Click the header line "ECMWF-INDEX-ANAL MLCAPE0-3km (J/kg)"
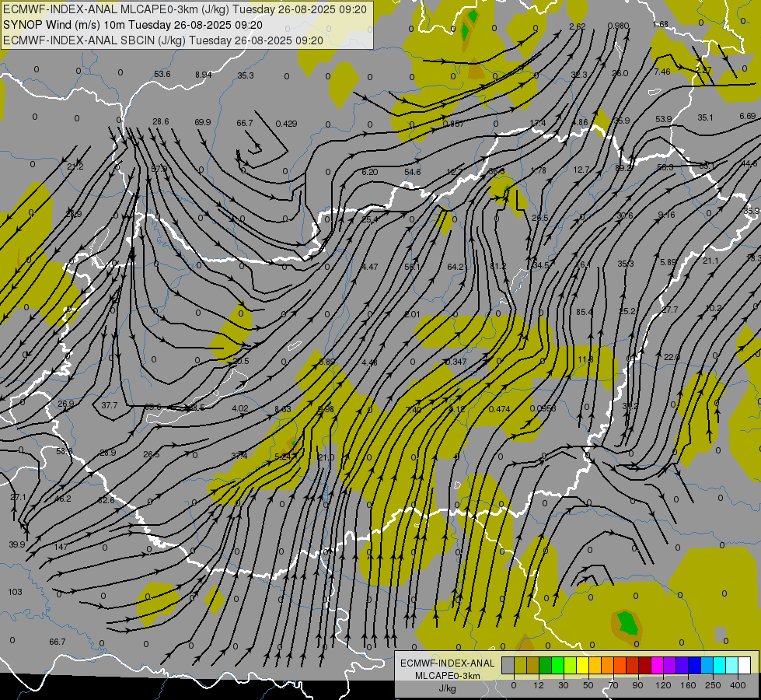 coord(117,9)
